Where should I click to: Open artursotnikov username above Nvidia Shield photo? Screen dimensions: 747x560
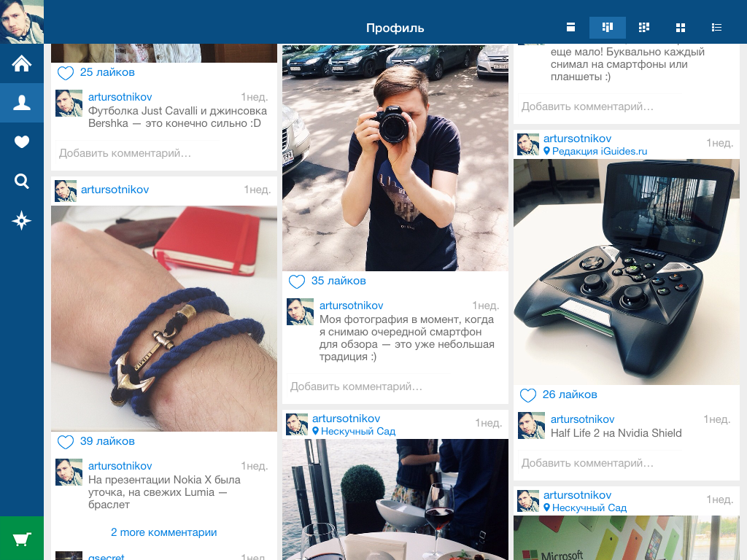pyautogui.click(x=578, y=139)
